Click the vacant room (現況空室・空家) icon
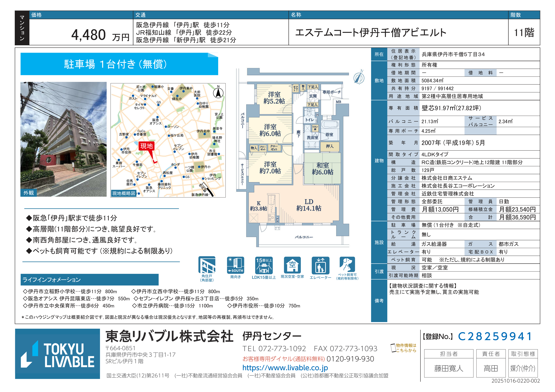This screenshot has height=392, width=555. [x=292, y=265]
